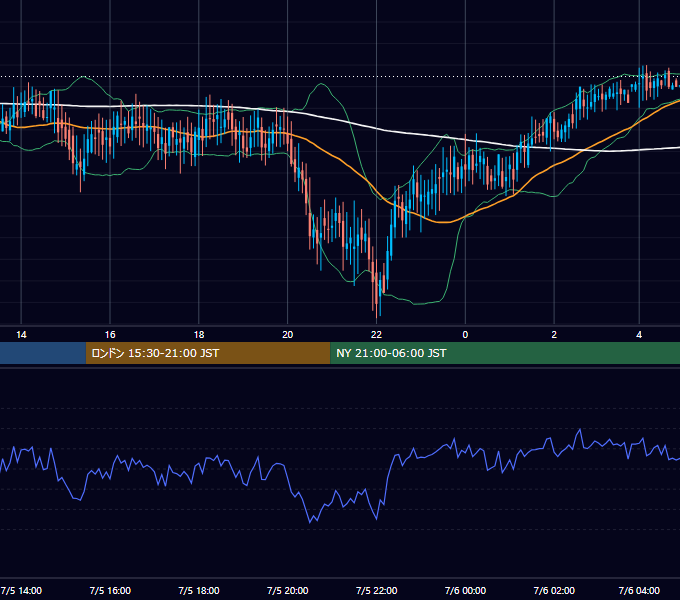Click the 7/6 02:00 label on indicator axis
The image size is (680, 600).
554,590
